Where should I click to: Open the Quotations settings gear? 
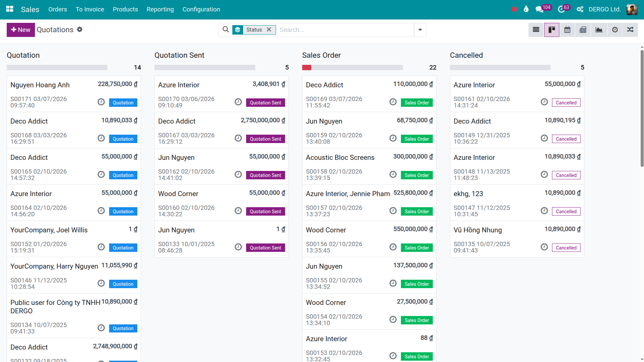click(80, 30)
